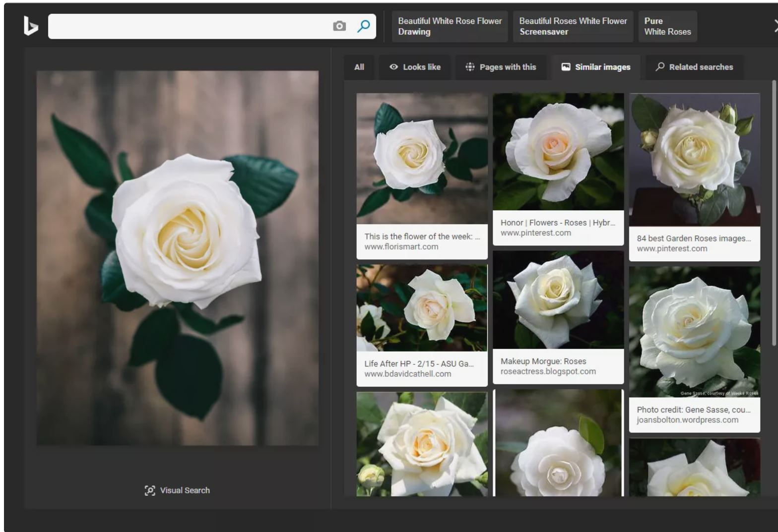778x532 pixels.
Task: Open the Pages with this tab
Action: point(501,67)
